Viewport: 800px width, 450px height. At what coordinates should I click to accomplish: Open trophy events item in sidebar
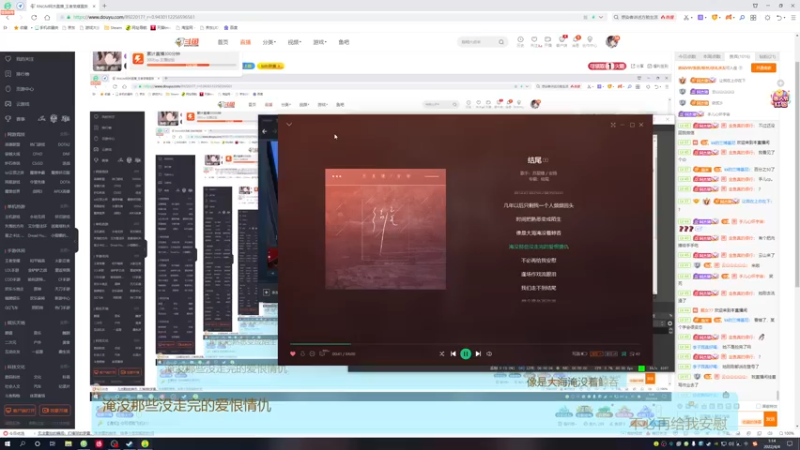tap(15, 118)
